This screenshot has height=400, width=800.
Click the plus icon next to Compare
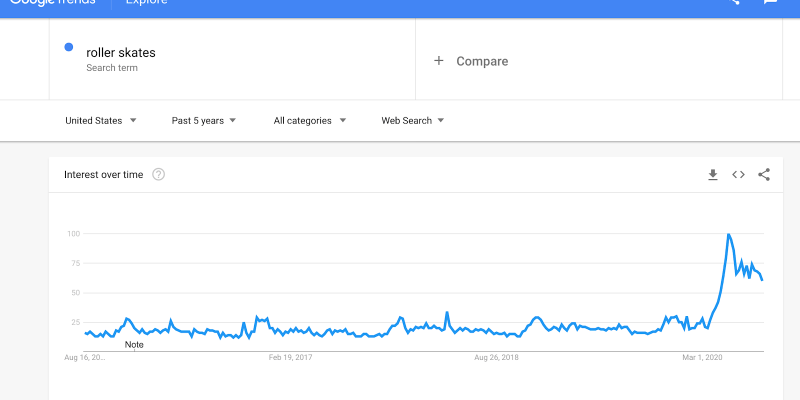tap(438, 61)
